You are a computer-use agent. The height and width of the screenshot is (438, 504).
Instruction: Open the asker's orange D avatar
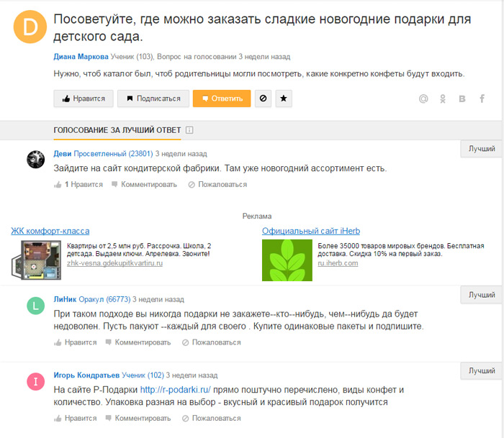pyautogui.click(x=30, y=27)
